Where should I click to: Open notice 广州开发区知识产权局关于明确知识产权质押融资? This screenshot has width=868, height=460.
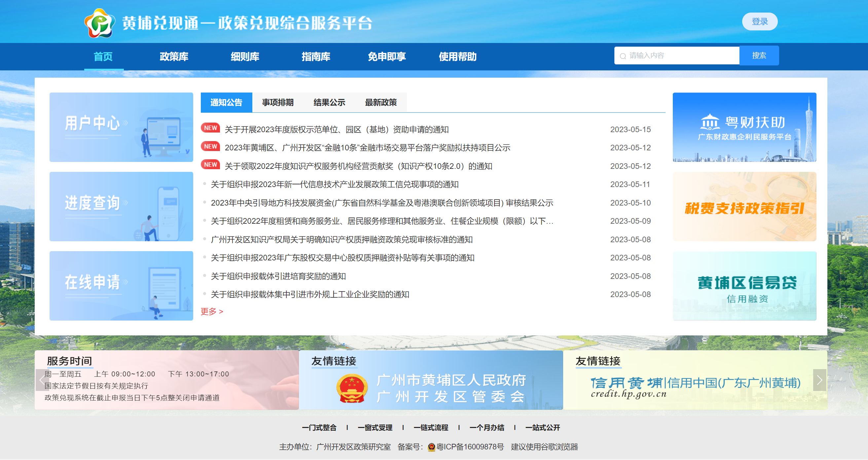coord(342,240)
